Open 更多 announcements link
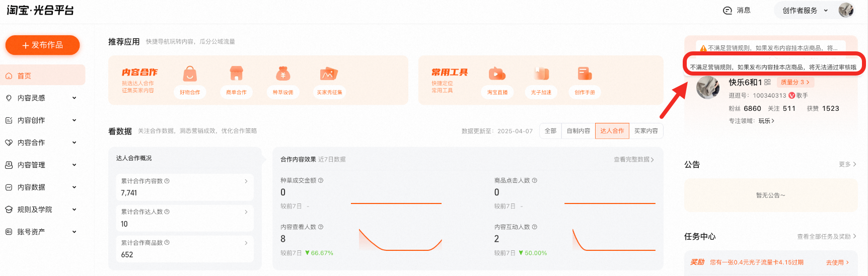Image resolution: width=868 pixels, height=276 pixels. tap(847, 164)
